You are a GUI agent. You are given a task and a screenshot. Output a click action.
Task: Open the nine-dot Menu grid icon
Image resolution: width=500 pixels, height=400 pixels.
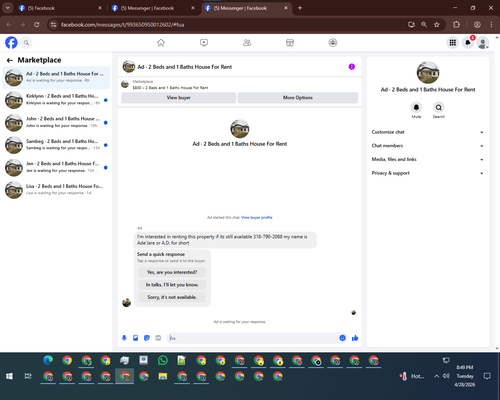click(x=453, y=43)
